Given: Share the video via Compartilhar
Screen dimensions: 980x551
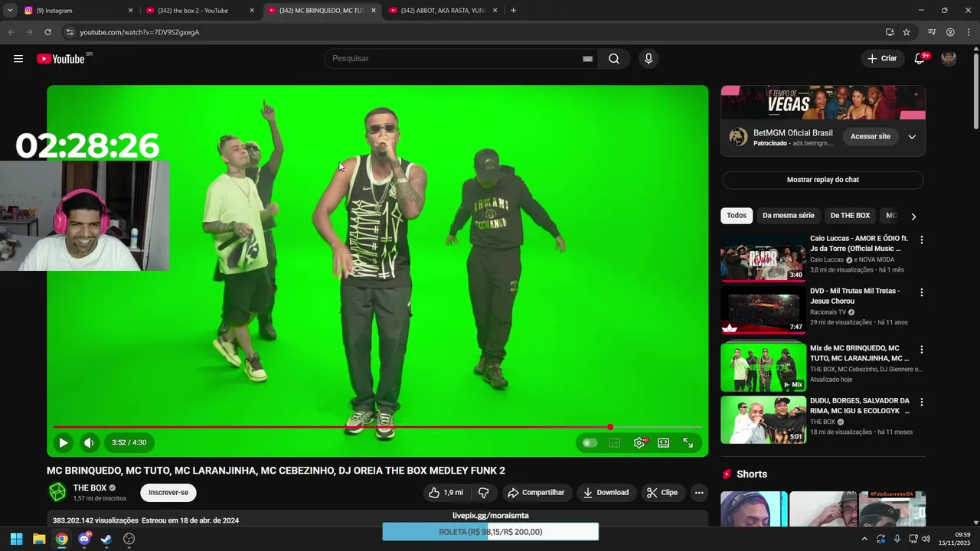Looking at the screenshot, I should tap(536, 493).
